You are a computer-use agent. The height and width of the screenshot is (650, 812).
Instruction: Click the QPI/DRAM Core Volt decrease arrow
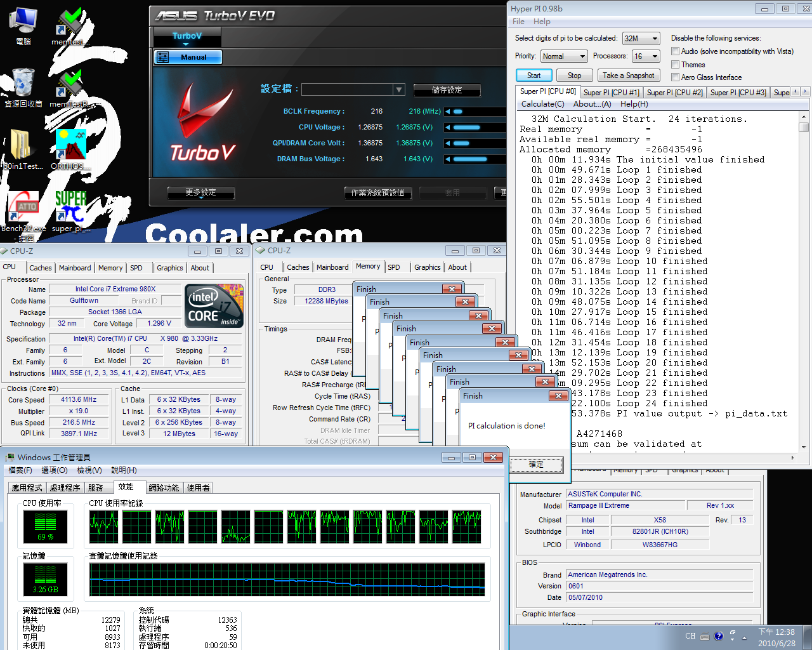pos(448,143)
